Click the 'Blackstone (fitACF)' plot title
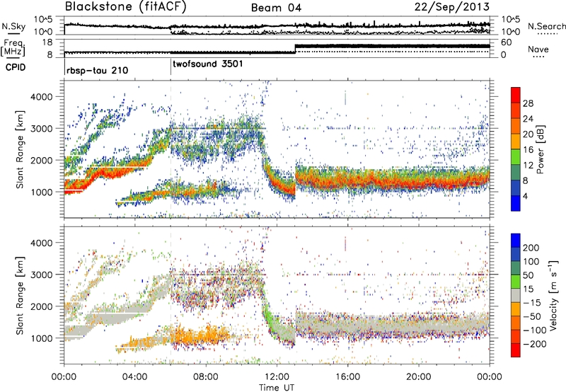566x392 pixels. point(126,6)
